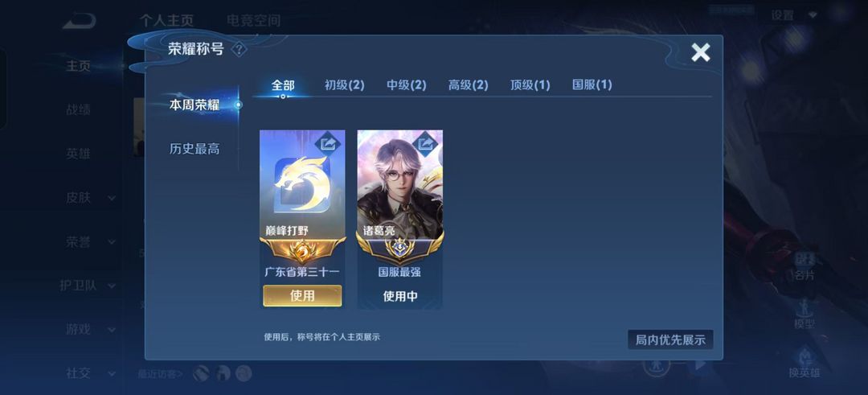Viewport: 868px width, 395px height.
Task: Open the 设置 dropdown arrow
Action: [x=813, y=15]
